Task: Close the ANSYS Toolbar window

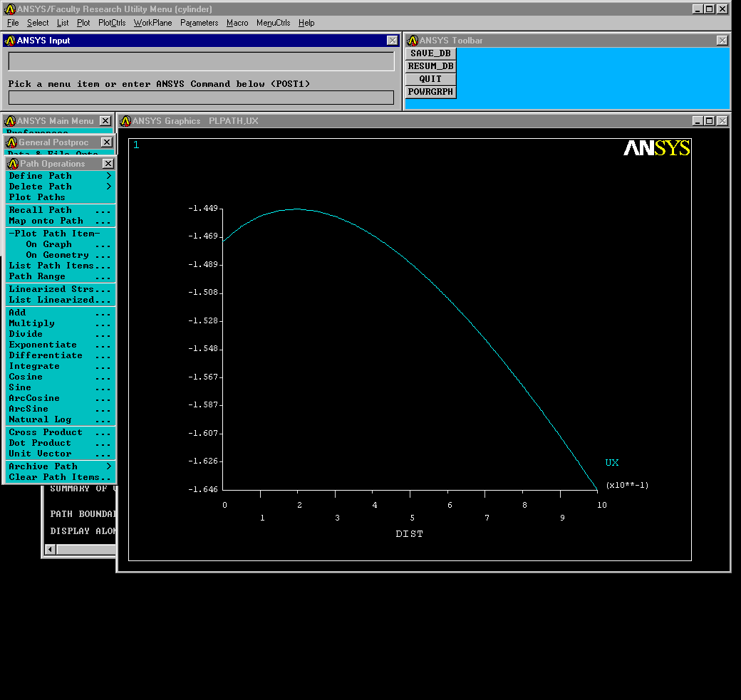Action: [722, 41]
